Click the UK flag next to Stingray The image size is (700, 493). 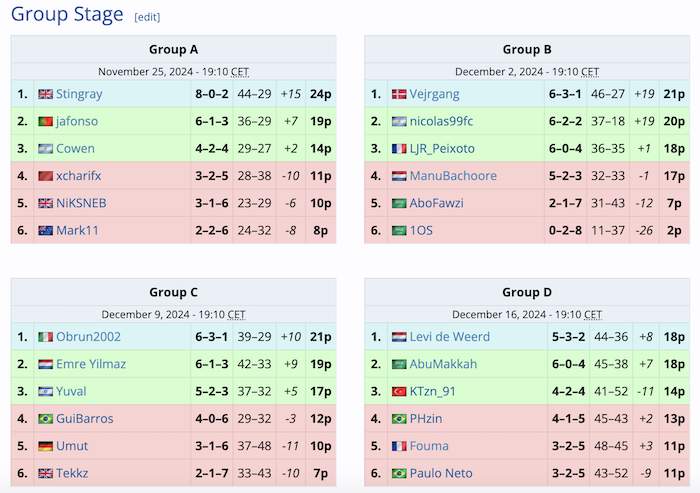click(x=45, y=94)
